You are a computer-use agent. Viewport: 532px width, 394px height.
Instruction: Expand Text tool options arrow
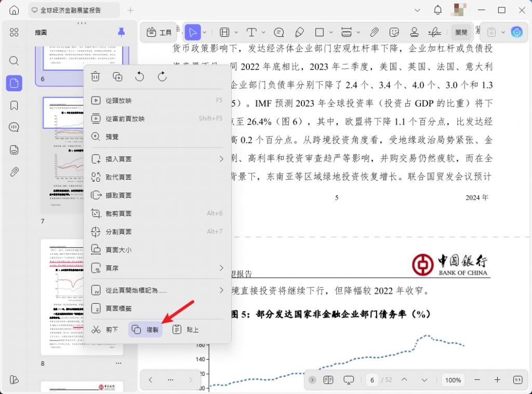[263, 33]
